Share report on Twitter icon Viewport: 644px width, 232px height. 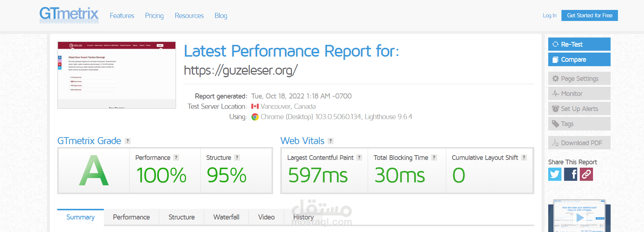(555, 174)
